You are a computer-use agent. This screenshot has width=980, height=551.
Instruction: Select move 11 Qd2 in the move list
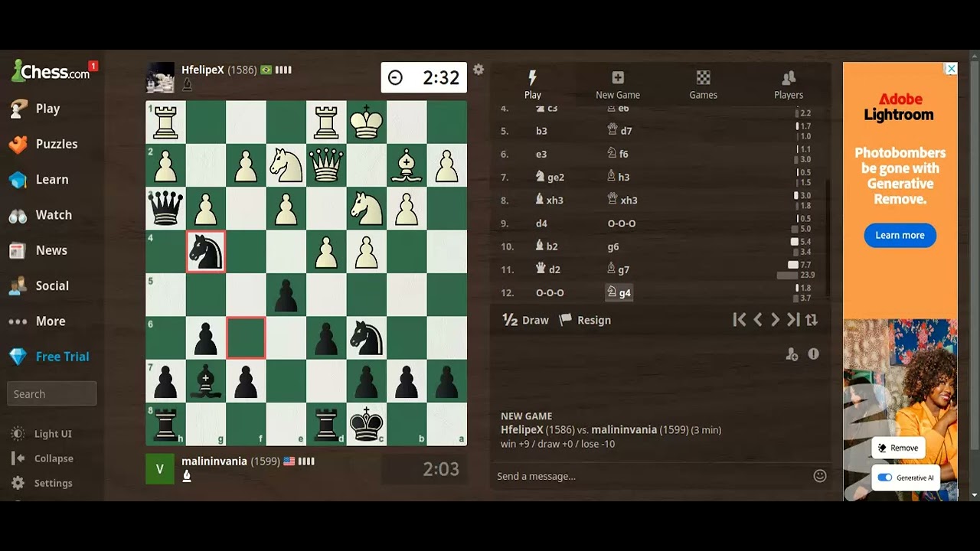pyautogui.click(x=548, y=269)
